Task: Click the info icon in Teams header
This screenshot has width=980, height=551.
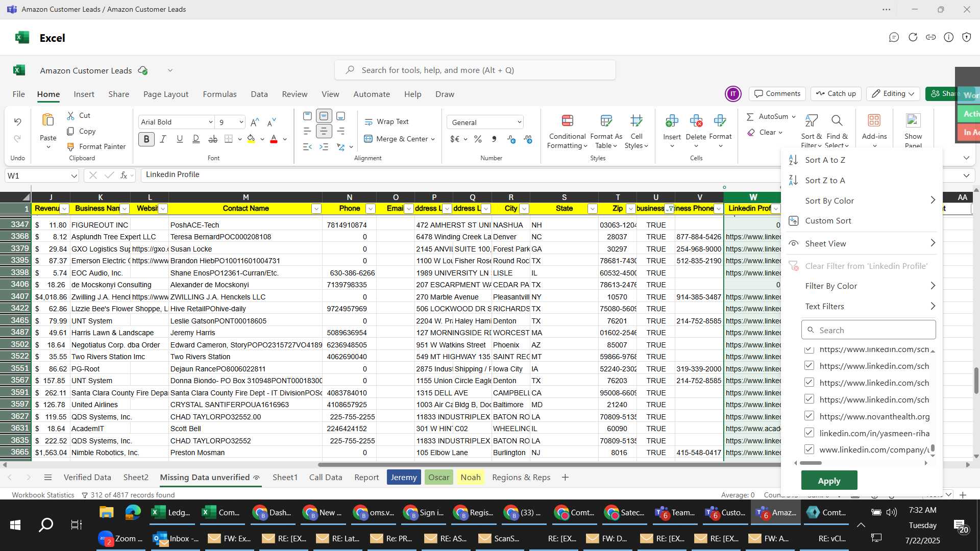Action: tap(948, 37)
